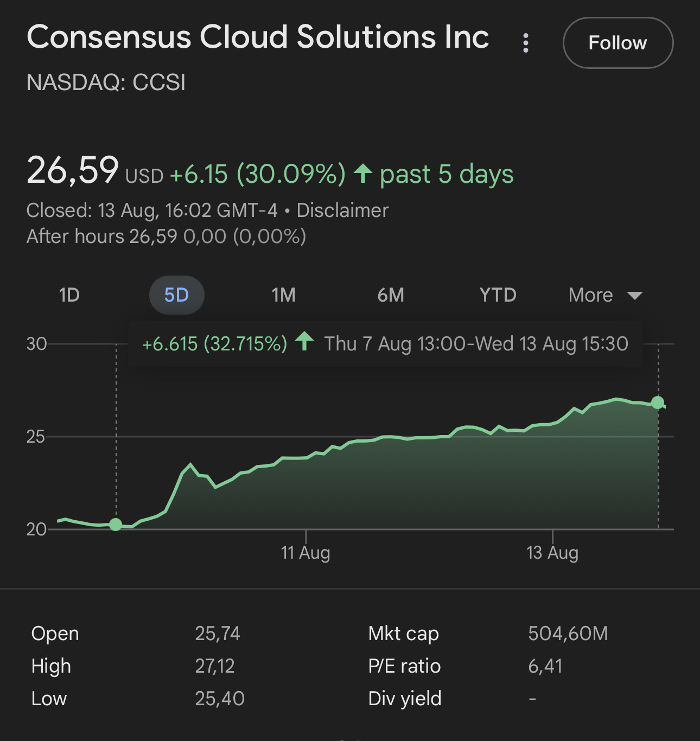Click the 11 Aug axis label on chart
The width and height of the screenshot is (700, 741).
pyautogui.click(x=306, y=552)
